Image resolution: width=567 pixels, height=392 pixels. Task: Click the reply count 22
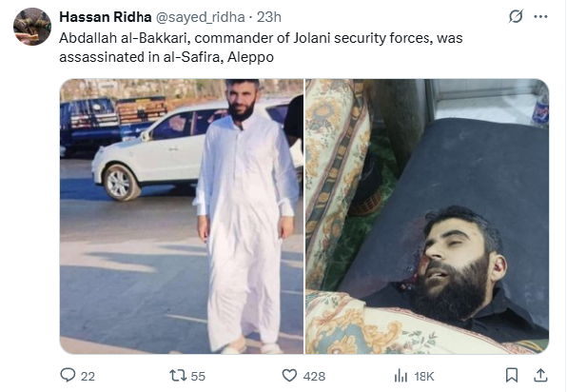coord(88,377)
